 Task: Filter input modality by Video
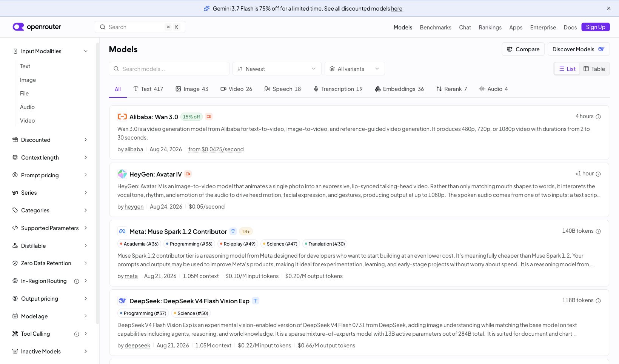27,120
